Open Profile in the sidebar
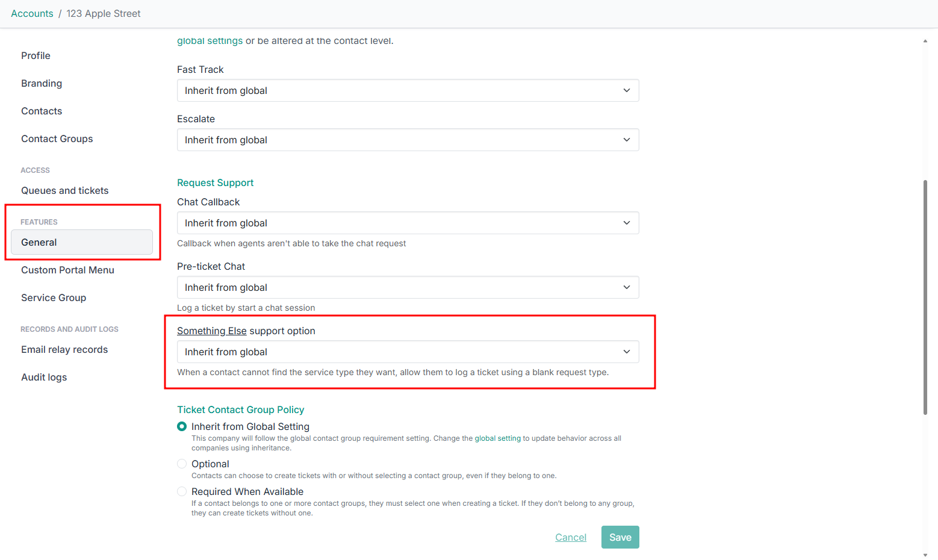 coord(36,55)
